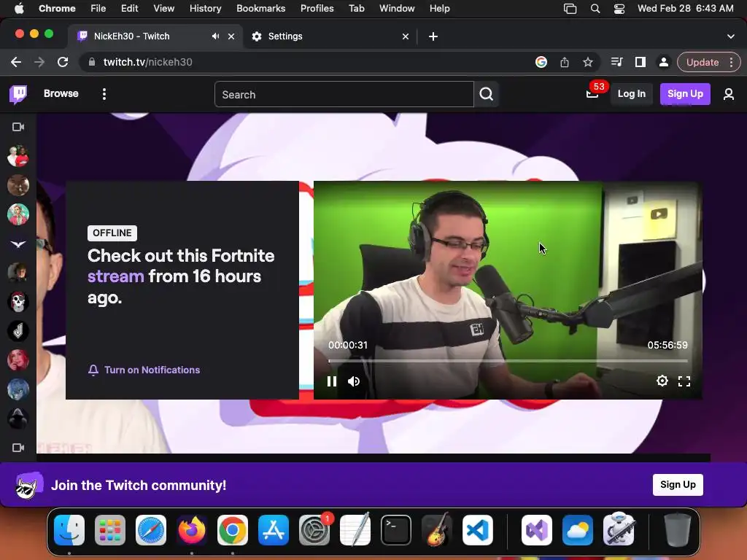Focus the Twitch Search field

[x=344, y=94]
